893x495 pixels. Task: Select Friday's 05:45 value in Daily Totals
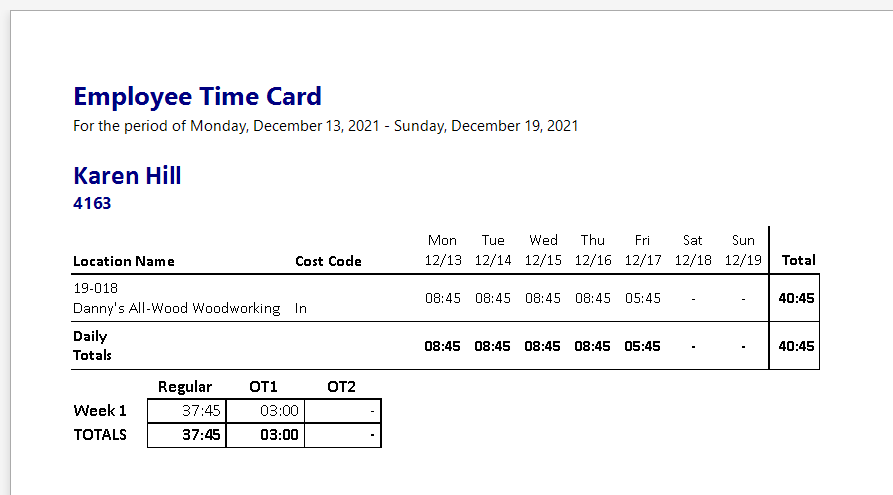pos(642,346)
